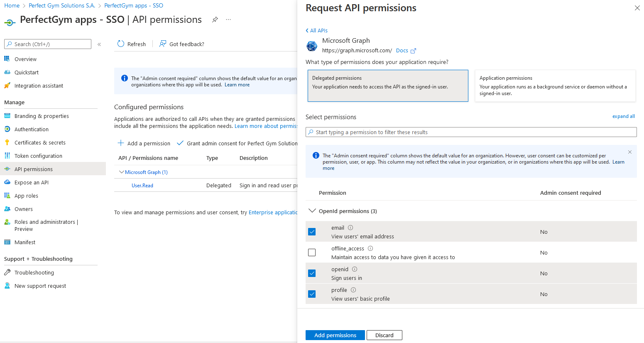This screenshot has width=644, height=343.
Task: Enable the offline_access permission checkbox
Action: [312, 252]
